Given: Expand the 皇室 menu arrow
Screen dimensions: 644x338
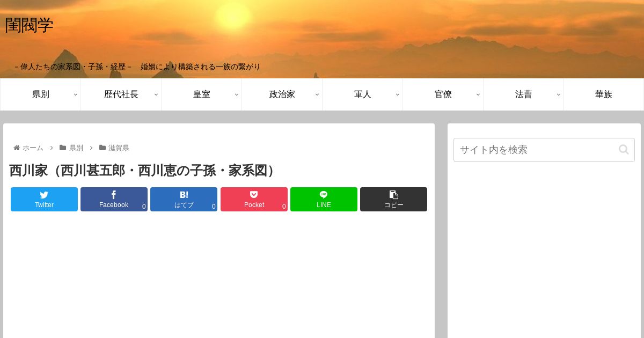Looking at the screenshot, I should [x=236, y=94].
